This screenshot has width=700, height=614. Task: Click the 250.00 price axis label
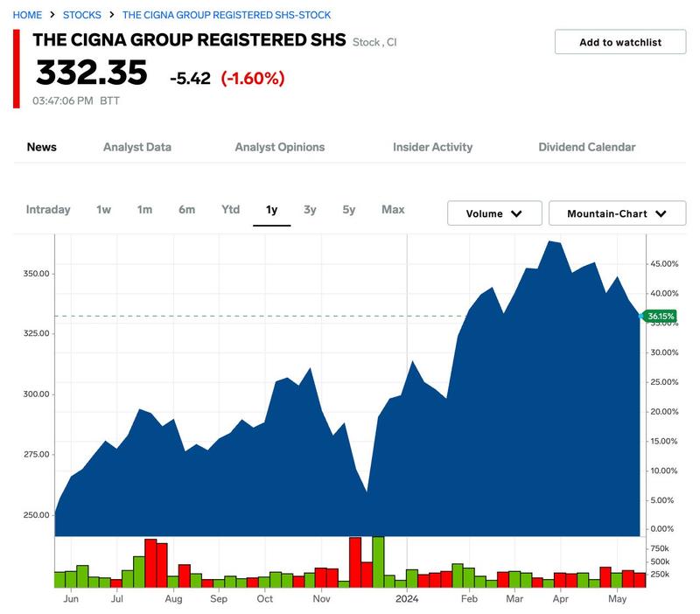click(36, 515)
